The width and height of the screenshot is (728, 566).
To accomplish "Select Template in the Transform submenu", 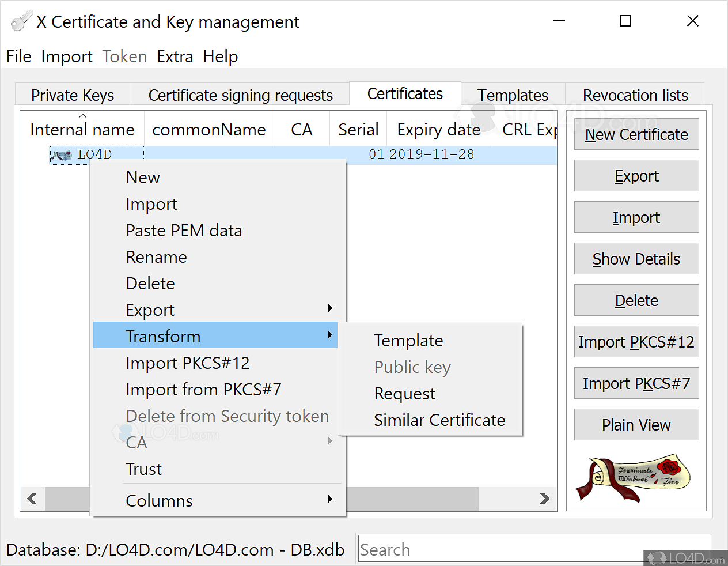I will [x=408, y=341].
